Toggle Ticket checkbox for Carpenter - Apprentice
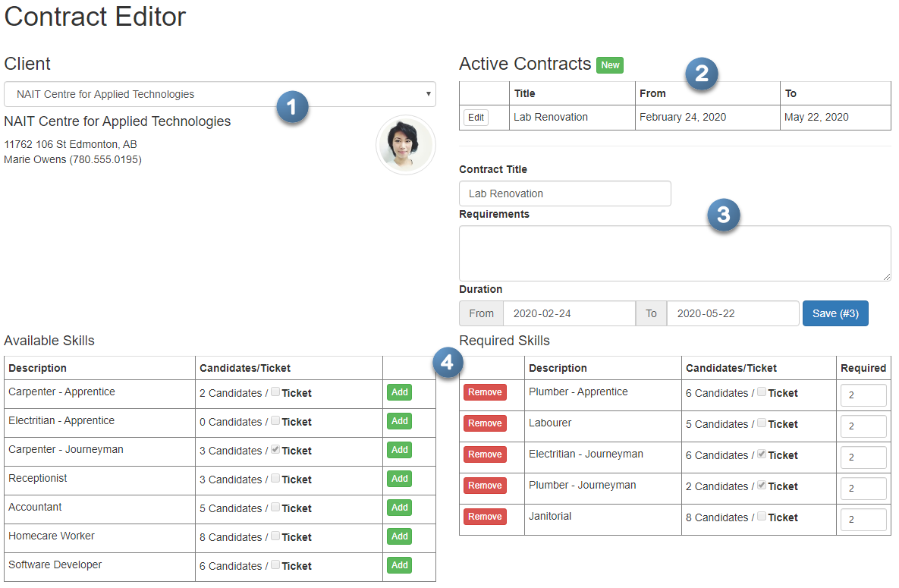899x588 pixels. 276,391
